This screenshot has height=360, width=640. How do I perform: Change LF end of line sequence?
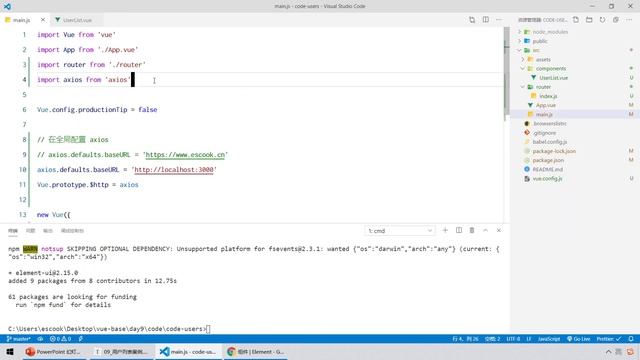coord(529,339)
